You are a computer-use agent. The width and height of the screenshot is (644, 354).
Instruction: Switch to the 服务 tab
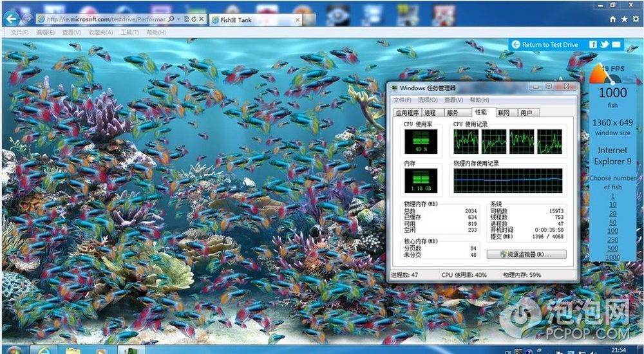pyautogui.click(x=457, y=113)
